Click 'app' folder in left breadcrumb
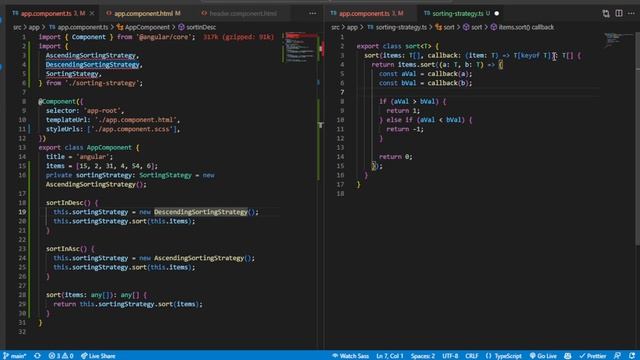Screen dimensions: 640x360 point(34,27)
